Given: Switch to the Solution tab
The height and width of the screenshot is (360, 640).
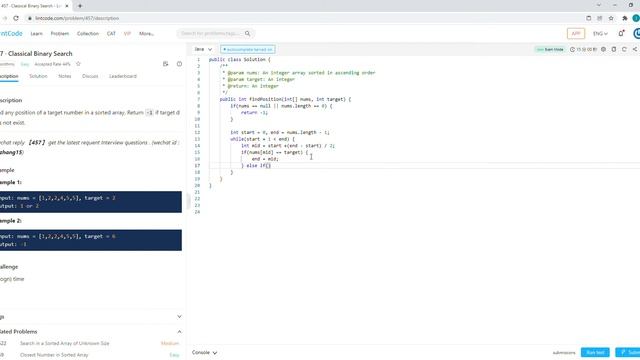Looking at the screenshot, I should coord(38,76).
